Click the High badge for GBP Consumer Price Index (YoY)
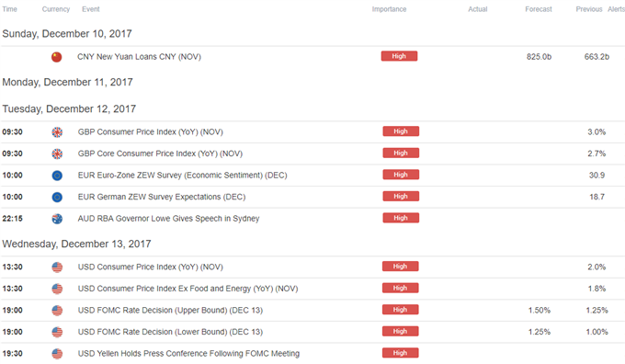The width and height of the screenshot is (625, 364). point(401,131)
